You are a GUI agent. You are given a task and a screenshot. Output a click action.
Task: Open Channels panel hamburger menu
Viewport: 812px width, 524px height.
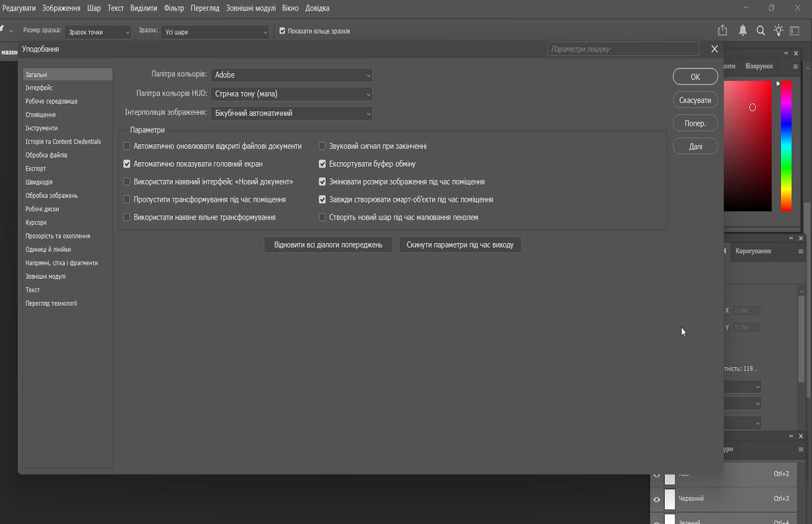click(801, 449)
